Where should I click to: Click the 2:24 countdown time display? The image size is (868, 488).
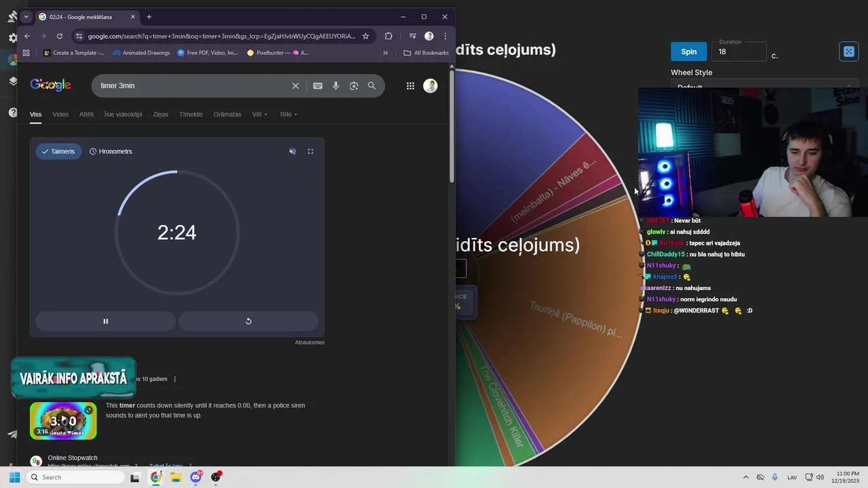pyautogui.click(x=177, y=232)
